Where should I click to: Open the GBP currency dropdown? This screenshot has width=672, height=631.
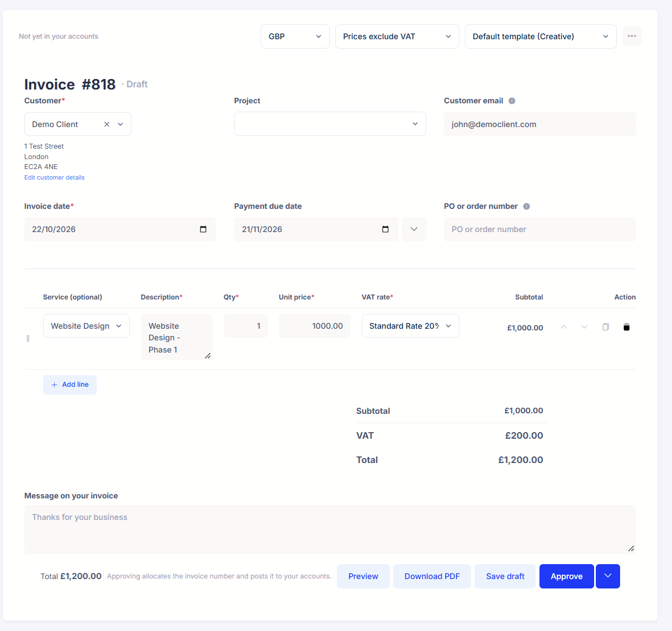tap(295, 36)
